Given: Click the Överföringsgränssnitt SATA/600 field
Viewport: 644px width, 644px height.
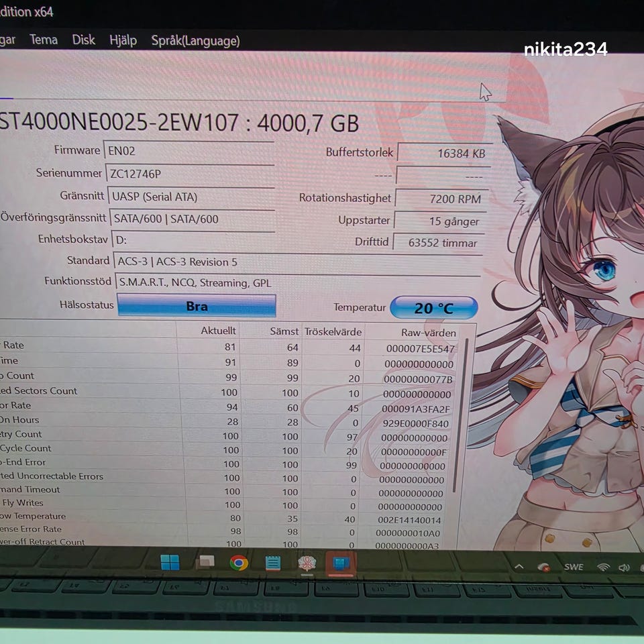Looking at the screenshot, I should (193, 219).
